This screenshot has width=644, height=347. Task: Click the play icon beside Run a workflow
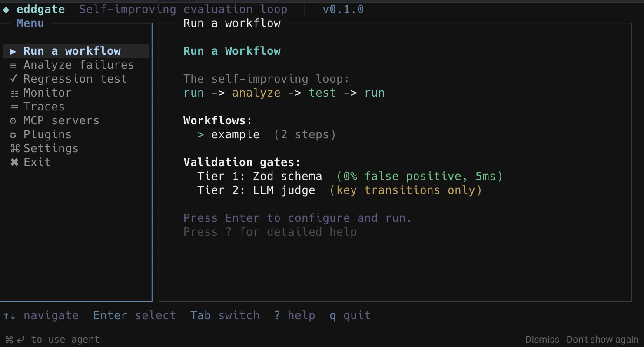point(13,51)
